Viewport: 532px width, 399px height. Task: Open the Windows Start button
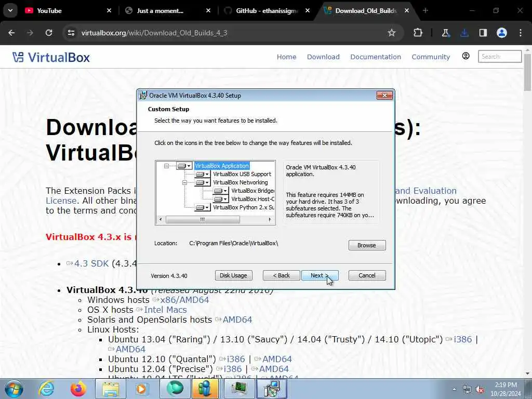(14, 389)
